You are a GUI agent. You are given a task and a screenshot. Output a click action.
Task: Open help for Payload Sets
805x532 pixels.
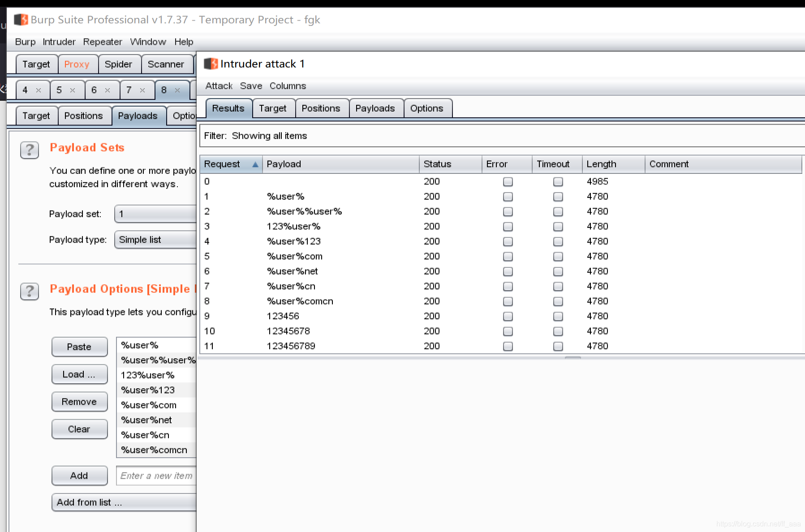[30, 150]
